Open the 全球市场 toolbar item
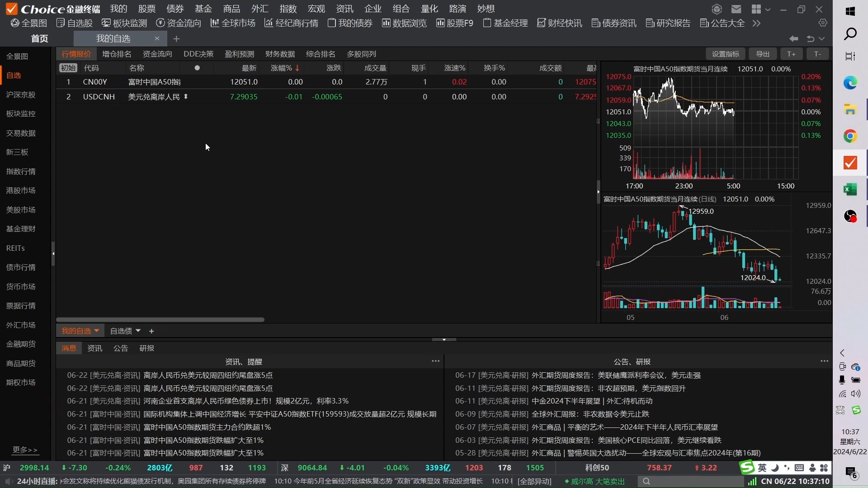Viewport: 868px width, 488px height. (x=233, y=23)
